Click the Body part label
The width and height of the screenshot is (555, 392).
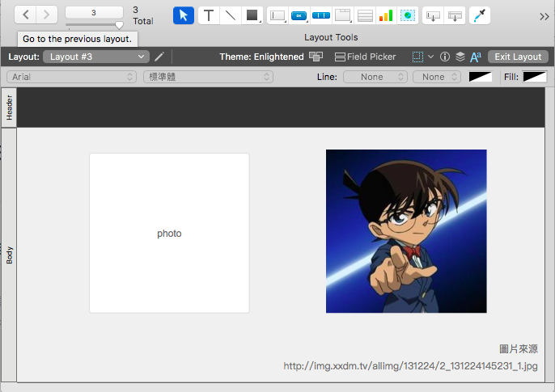point(9,255)
